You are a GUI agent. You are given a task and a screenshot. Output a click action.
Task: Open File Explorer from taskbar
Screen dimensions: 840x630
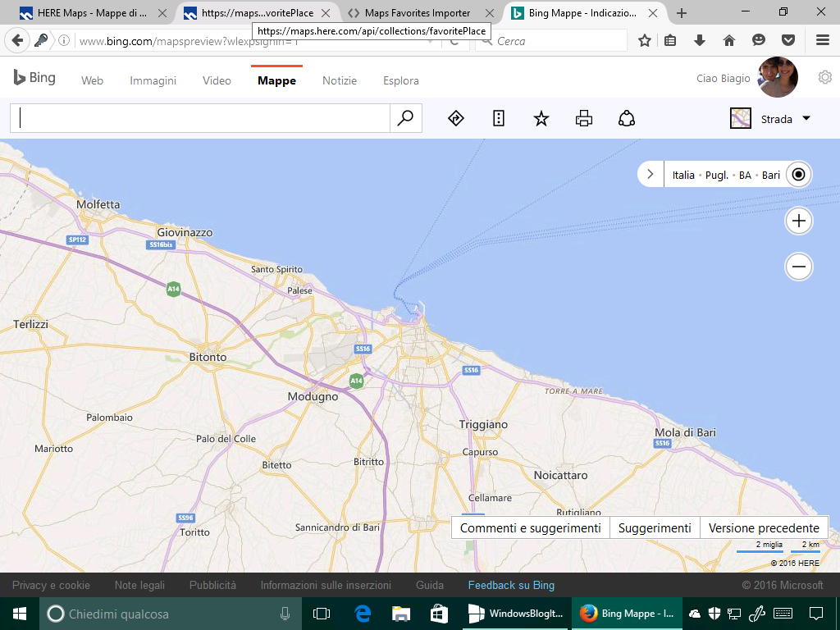click(400, 614)
